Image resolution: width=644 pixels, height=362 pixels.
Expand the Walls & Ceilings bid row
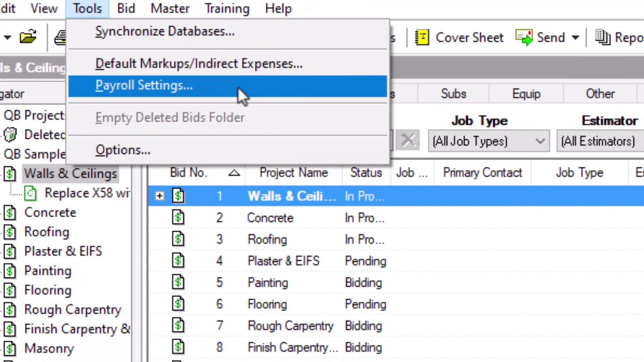click(x=160, y=196)
